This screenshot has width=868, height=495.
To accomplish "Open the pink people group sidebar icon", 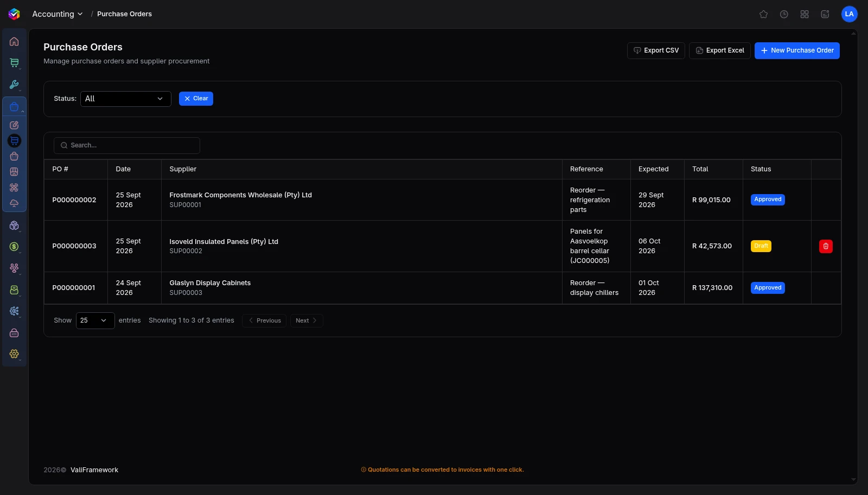I will click(x=14, y=268).
